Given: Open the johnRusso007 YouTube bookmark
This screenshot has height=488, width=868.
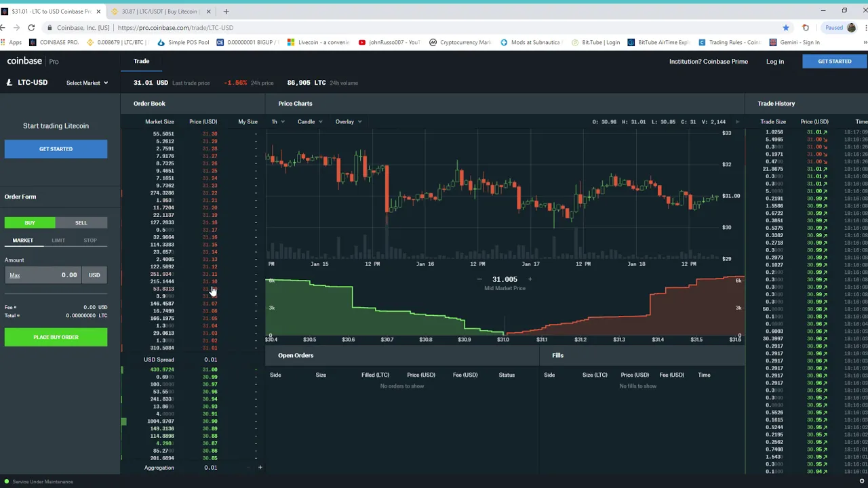Looking at the screenshot, I should pos(389,42).
